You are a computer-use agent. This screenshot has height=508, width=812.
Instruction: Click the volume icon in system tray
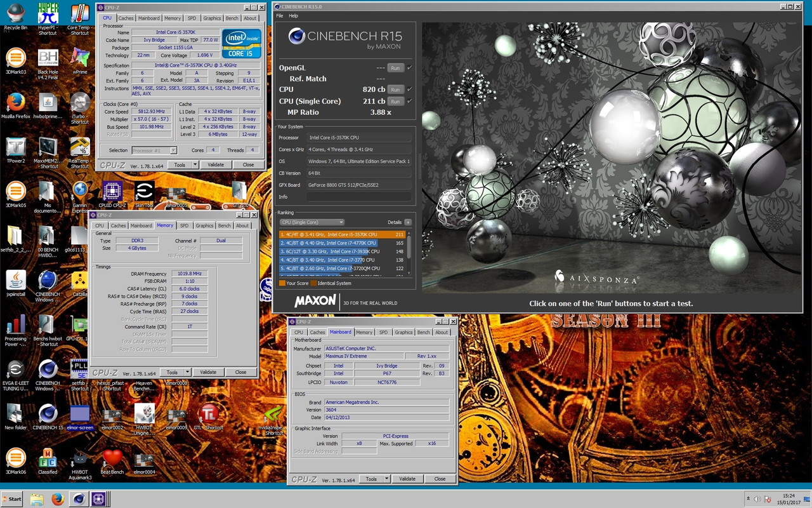pyautogui.click(x=756, y=499)
